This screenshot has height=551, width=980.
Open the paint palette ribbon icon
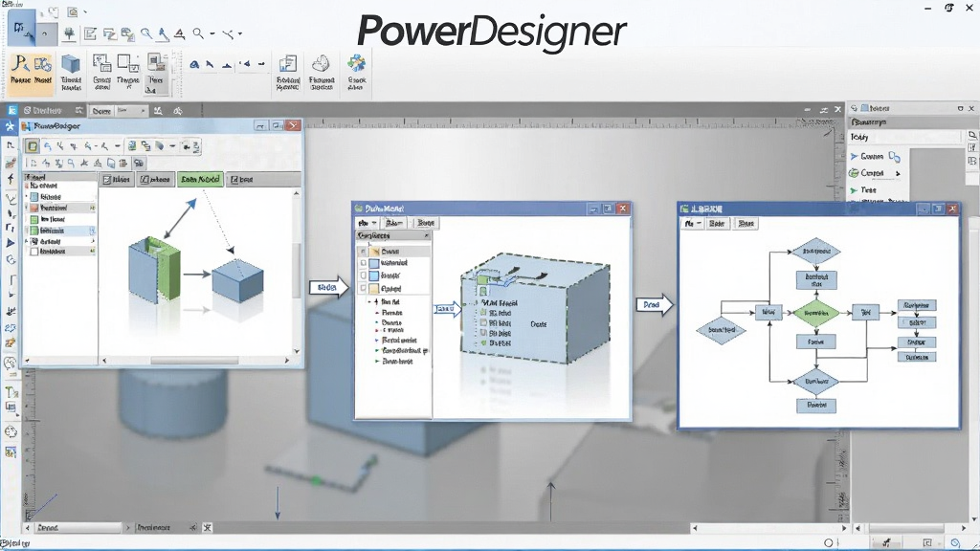(322, 64)
